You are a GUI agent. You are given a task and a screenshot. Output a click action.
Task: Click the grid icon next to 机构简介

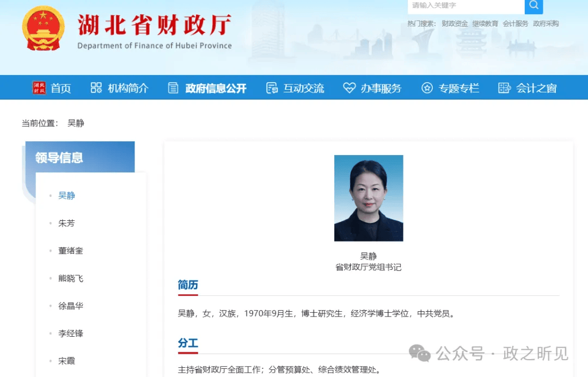pyautogui.click(x=96, y=88)
